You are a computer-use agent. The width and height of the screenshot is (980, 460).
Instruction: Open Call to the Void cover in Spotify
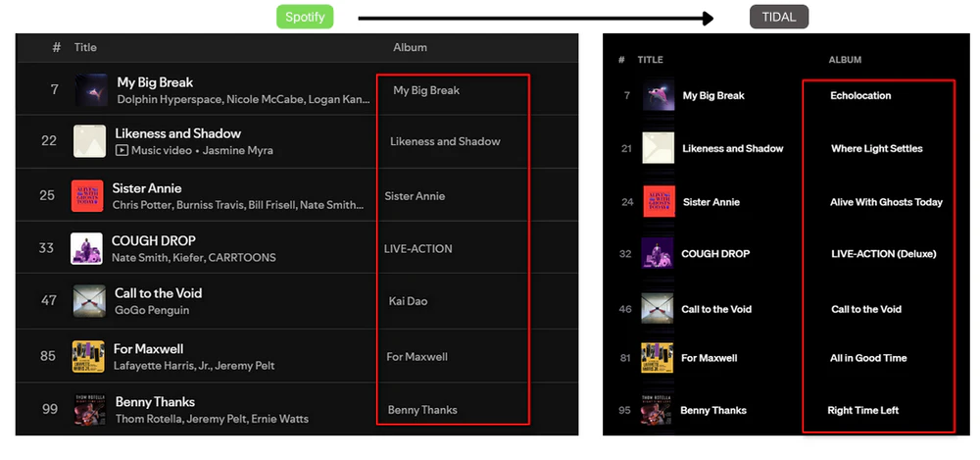89,301
